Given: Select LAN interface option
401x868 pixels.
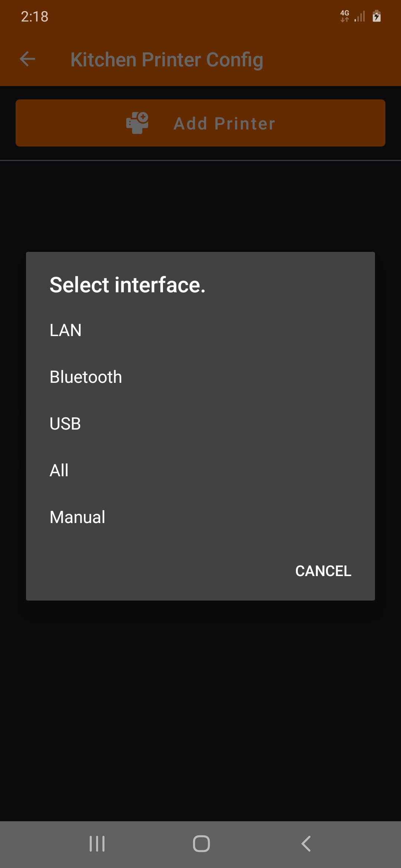Looking at the screenshot, I should (66, 330).
